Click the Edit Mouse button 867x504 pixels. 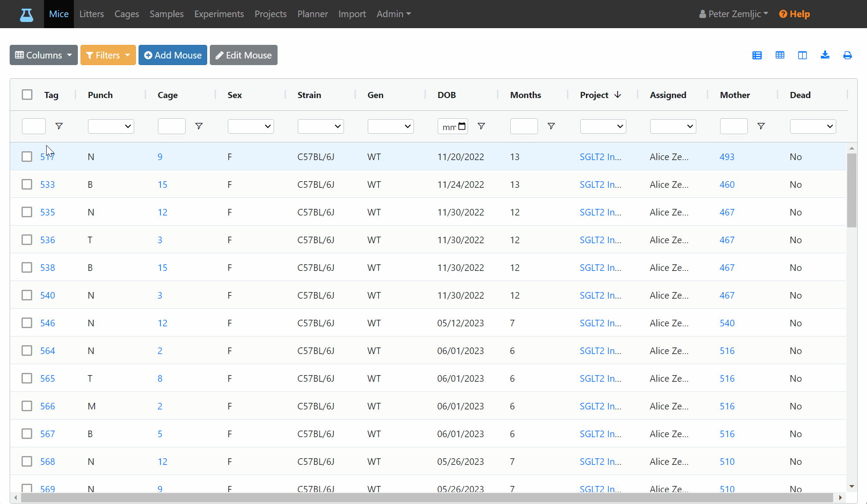[x=244, y=55]
